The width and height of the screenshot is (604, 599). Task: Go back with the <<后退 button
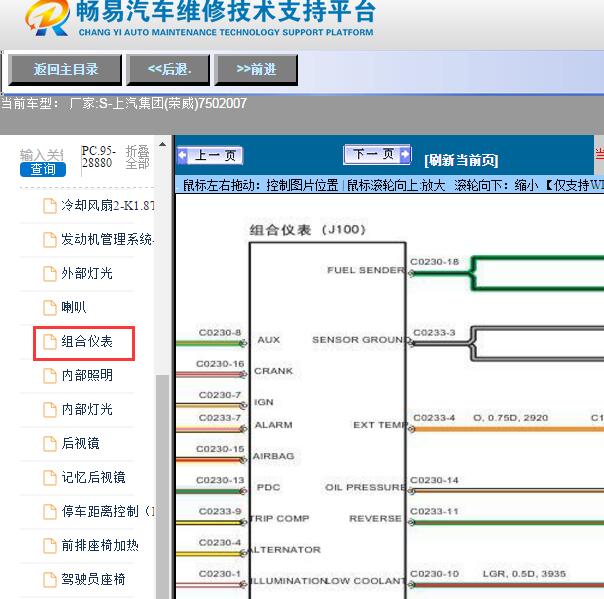point(168,70)
